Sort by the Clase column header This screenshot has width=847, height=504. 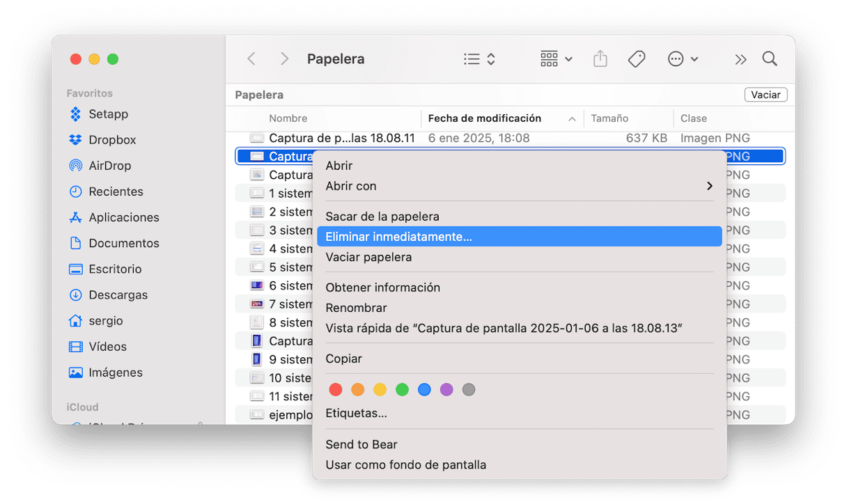(x=694, y=118)
